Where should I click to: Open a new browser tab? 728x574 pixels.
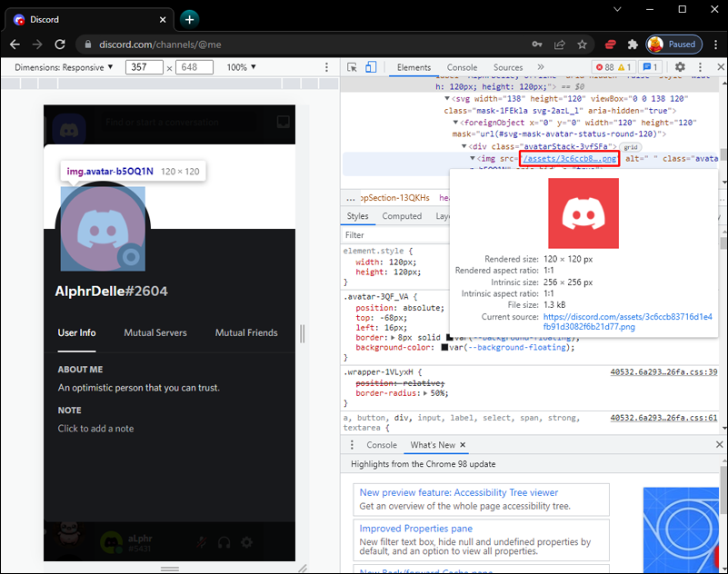pyautogui.click(x=189, y=19)
